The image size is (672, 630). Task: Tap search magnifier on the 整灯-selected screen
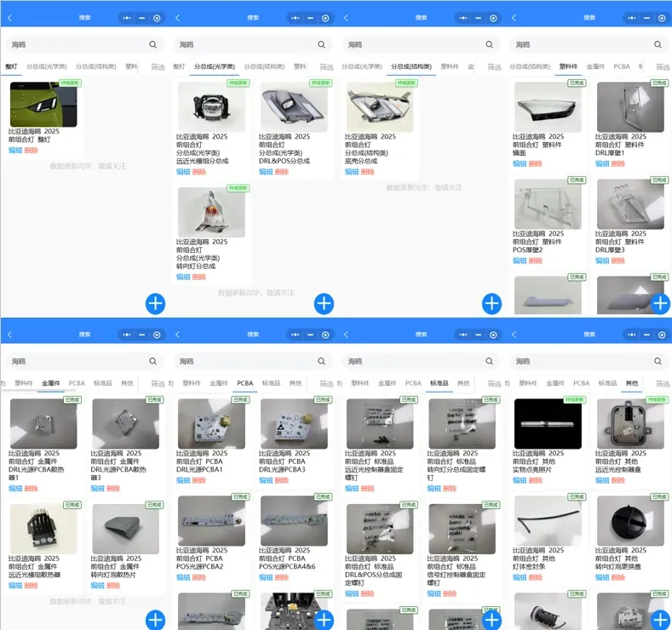point(153,44)
